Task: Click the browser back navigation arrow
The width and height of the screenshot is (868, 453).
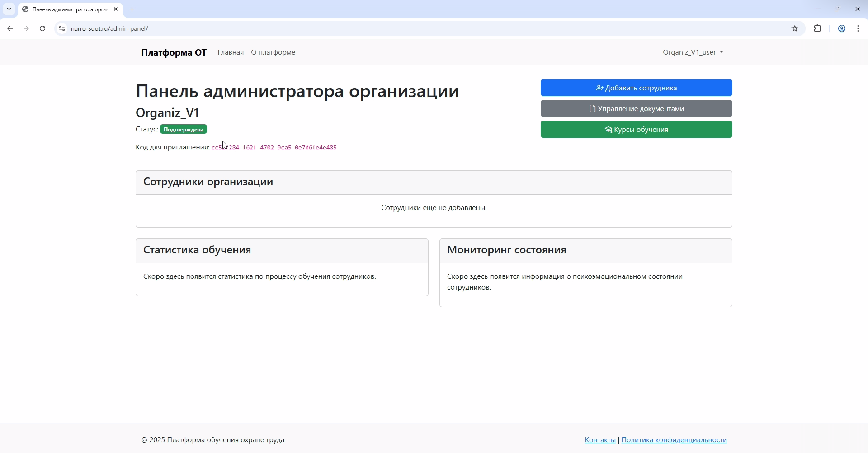Action: point(10,28)
